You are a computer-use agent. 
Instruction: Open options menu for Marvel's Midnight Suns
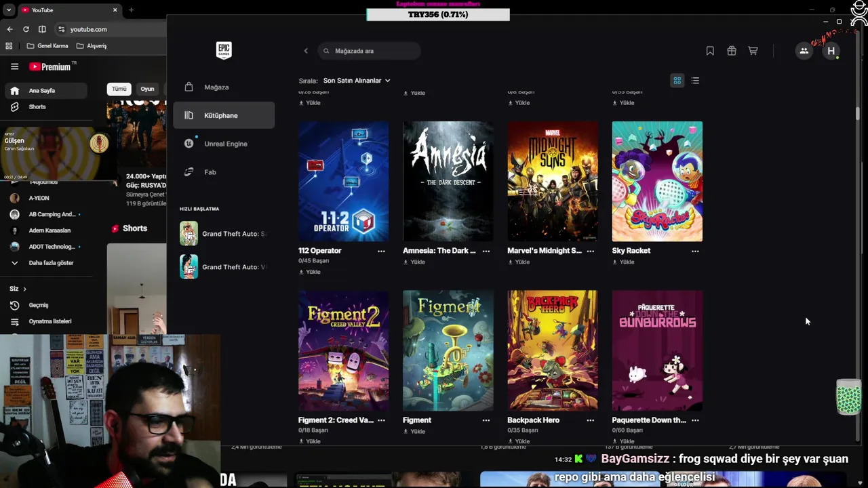pyautogui.click(x=590, y=251)
